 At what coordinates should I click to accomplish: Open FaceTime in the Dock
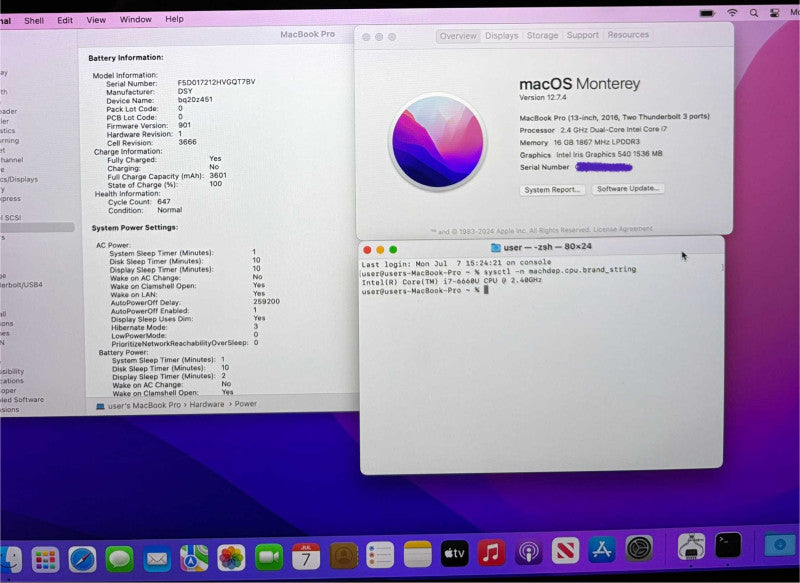269,557
